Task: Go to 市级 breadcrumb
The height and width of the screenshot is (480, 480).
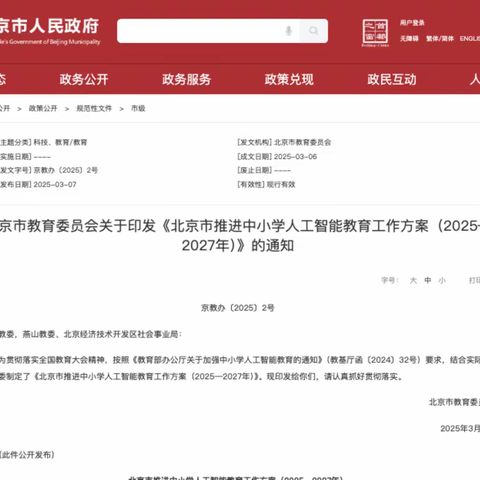Action: [138, 108]
